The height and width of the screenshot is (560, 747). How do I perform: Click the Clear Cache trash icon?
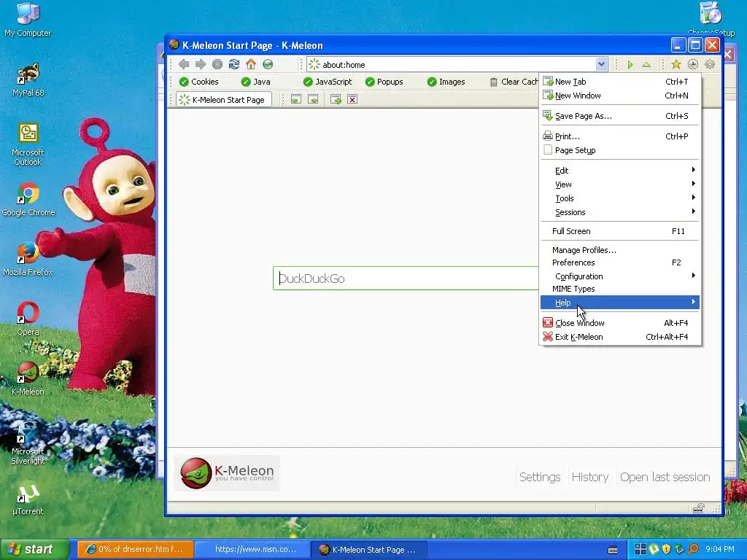pos(494,82)
